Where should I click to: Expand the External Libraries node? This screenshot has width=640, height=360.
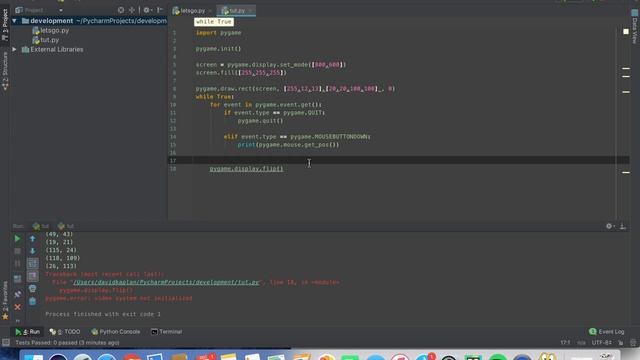tap(15, 49)
